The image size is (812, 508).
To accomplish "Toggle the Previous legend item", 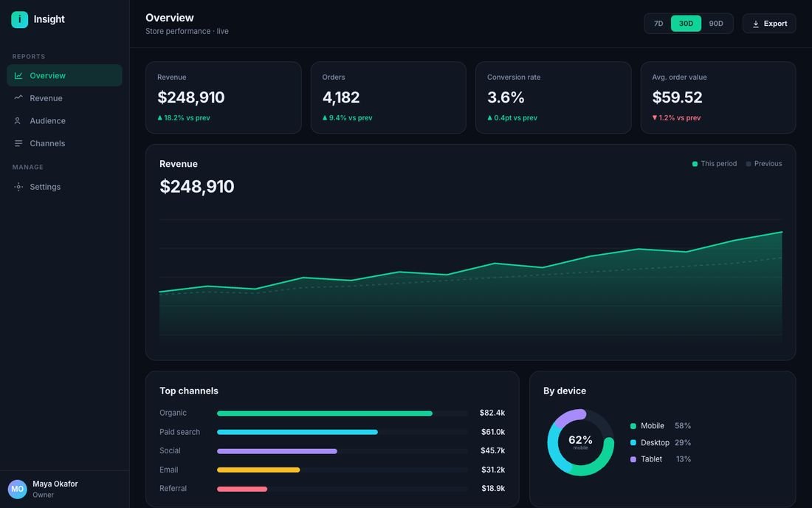I will [x=764, y=164].
